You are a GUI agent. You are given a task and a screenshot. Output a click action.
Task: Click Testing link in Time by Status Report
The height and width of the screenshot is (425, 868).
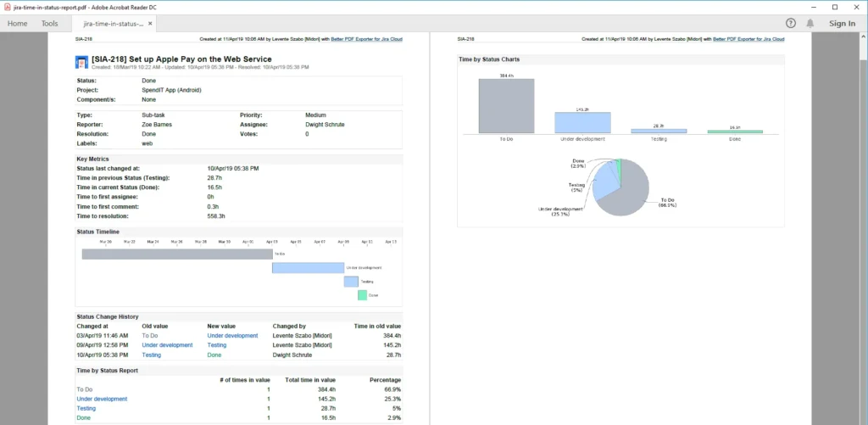coord(86,408)
